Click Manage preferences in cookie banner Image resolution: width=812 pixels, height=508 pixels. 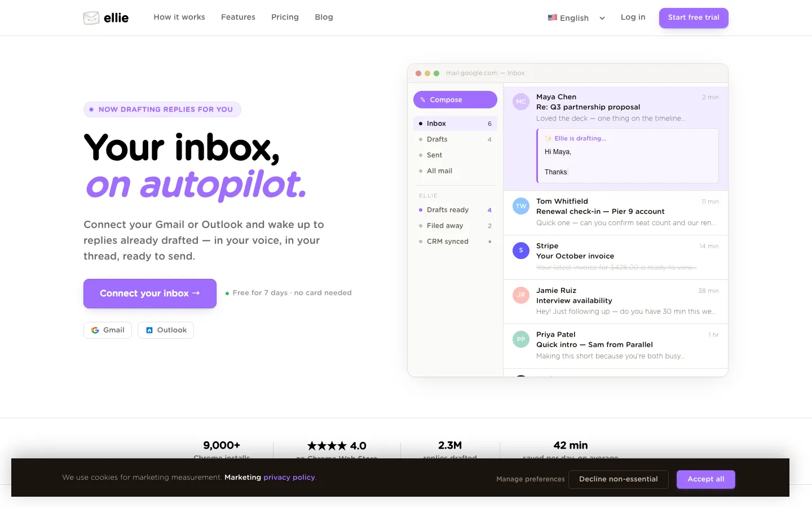tap(531, 479)
